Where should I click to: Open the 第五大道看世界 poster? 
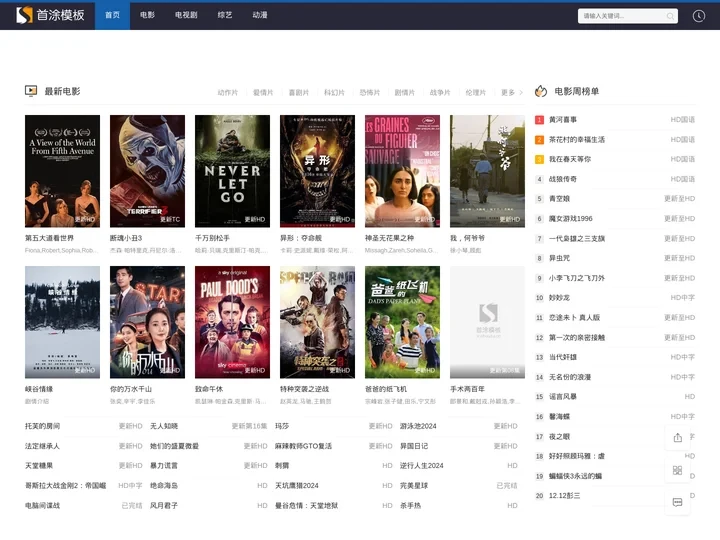[62, 171]
